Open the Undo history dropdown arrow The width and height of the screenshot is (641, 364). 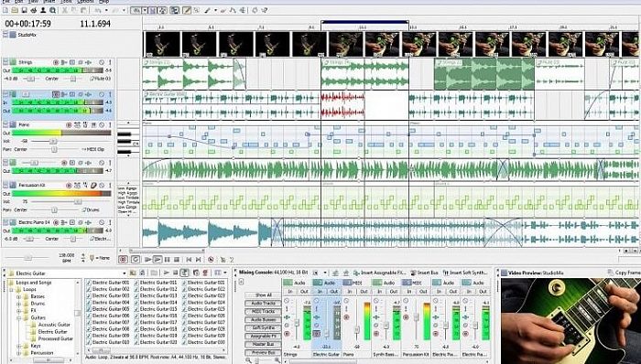click(106, 10)
